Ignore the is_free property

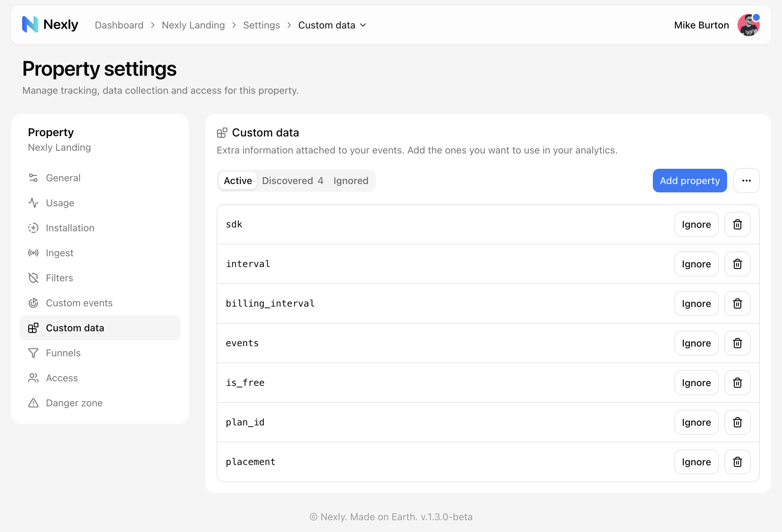pyautogui.click(x=696, y=383)
